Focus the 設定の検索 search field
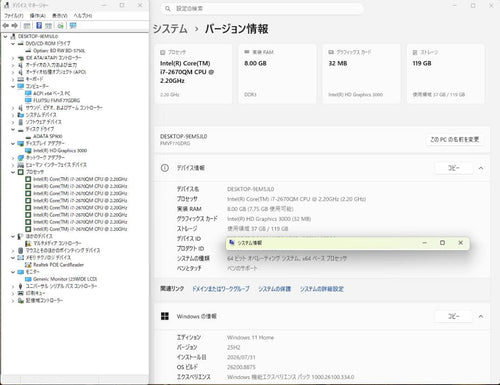Viewport: 500px width, 385px height. 262,8
